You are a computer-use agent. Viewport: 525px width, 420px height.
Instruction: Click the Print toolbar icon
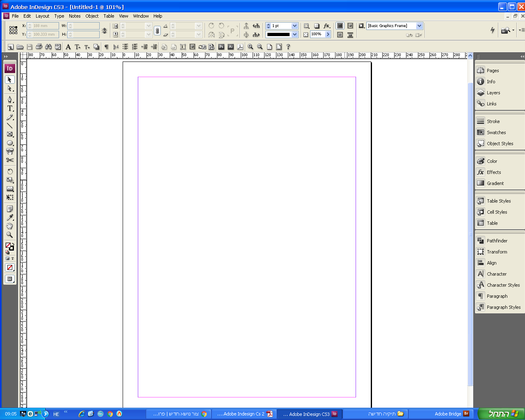point(39,47)
